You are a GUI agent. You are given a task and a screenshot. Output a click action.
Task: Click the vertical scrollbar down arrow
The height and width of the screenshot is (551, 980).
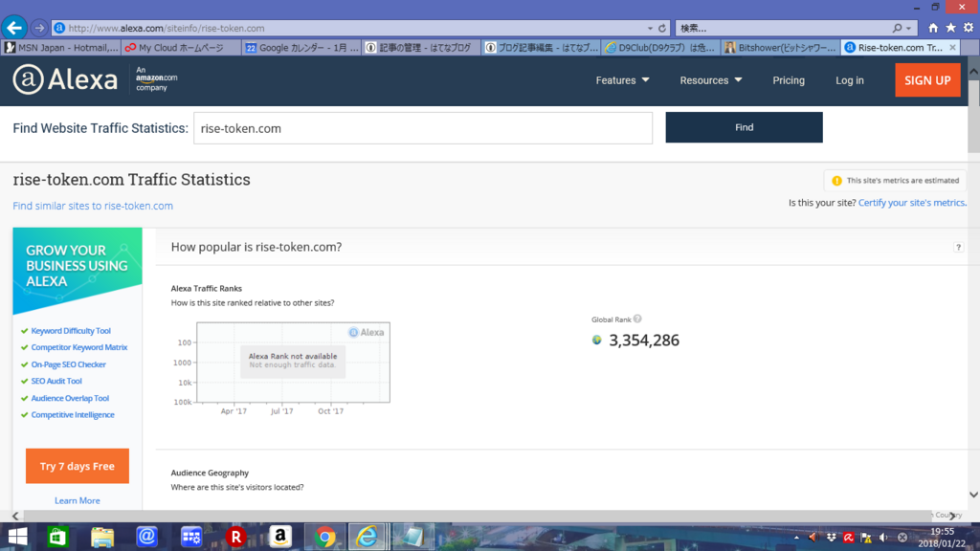973,495
